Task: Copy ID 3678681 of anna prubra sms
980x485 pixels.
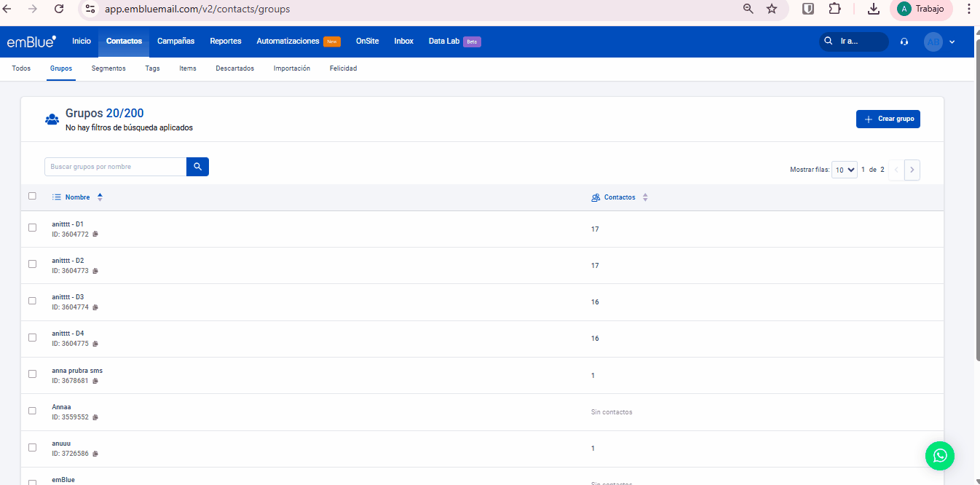Action: 95,381
